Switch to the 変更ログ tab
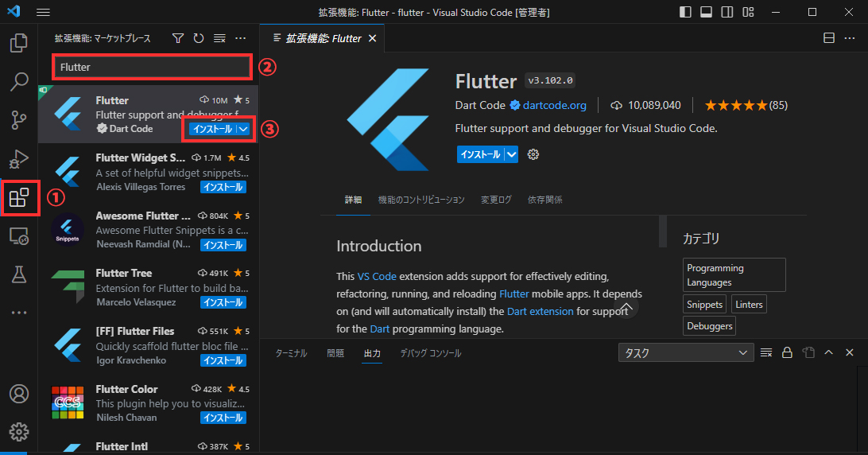 click(x=496, y=200)
